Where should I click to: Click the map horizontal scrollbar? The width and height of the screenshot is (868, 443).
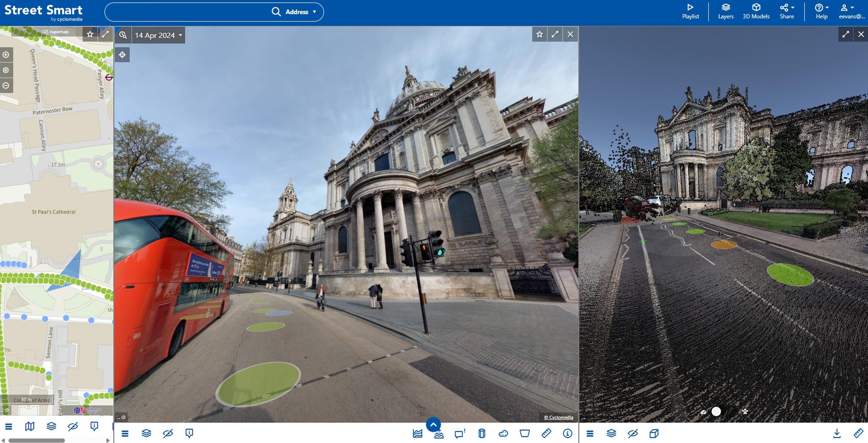(36, 440)
